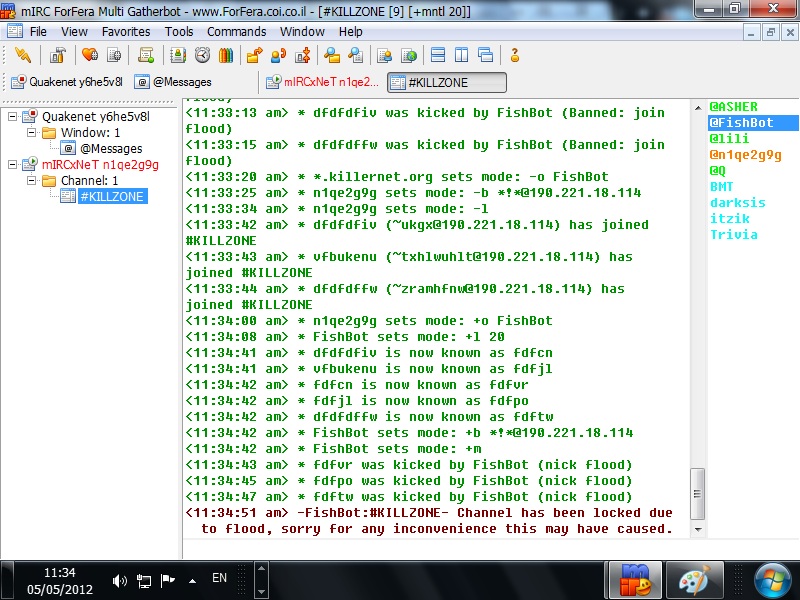The width and height of the screenshot is (800, 600).
Task: Open the File menu
Action: coord(38,32)
